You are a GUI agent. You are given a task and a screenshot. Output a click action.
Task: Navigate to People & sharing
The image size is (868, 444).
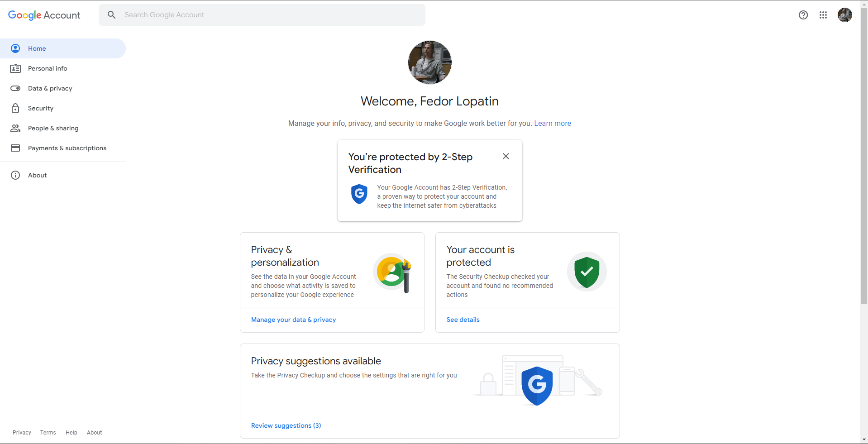[x=63, y=128]
